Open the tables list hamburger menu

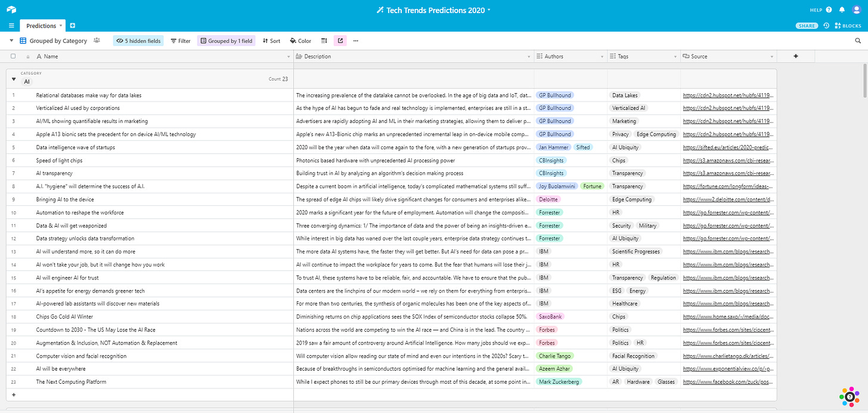pyautogui.click(x=11, y=26)
